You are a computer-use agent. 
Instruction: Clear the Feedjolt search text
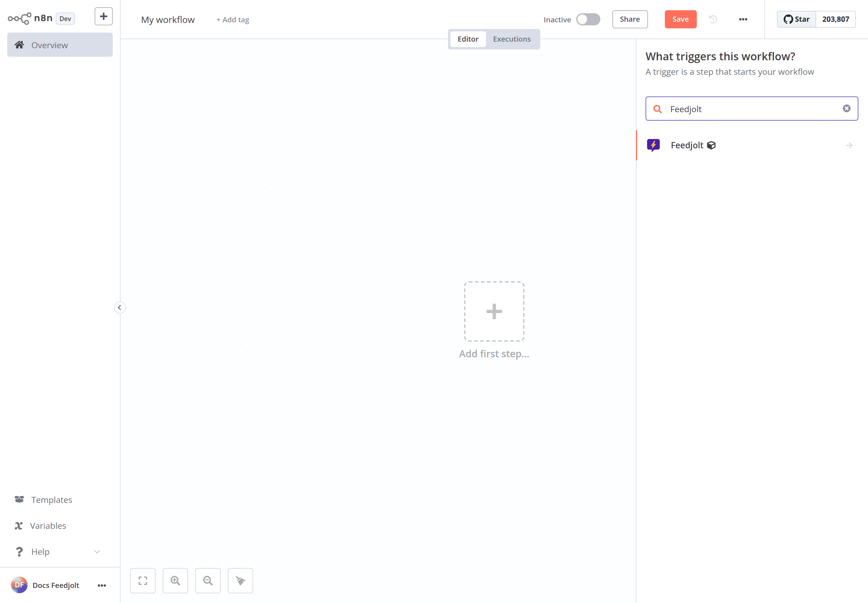coord(847,109)
